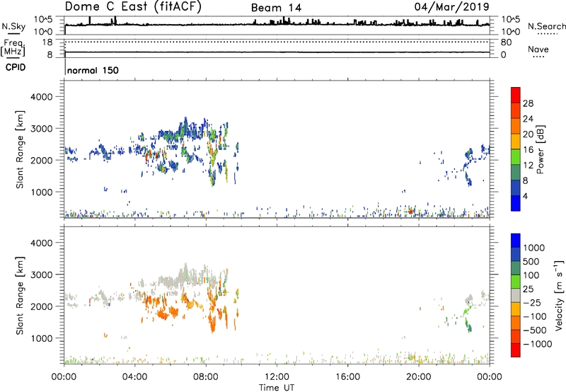Image resolution: width=566 pixels, height=392 pixels.
Task: Click the "-25" label on the velocity color bar
Action: 532,303
